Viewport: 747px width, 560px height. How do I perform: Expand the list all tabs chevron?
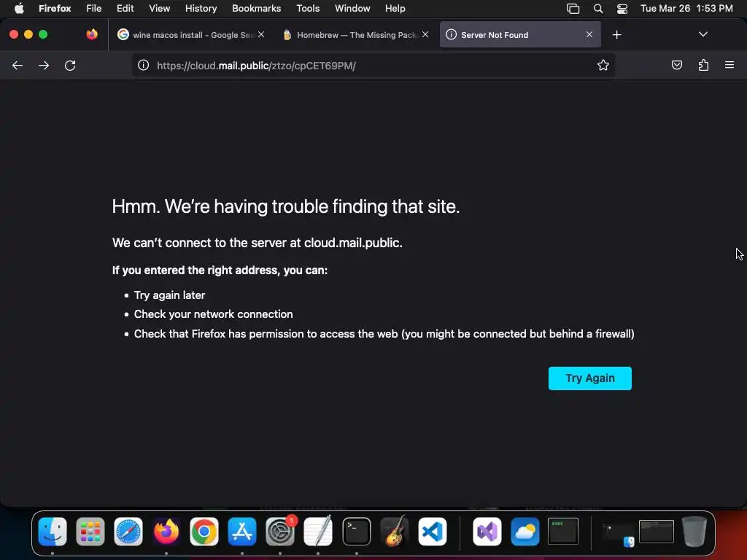click(703, 34)
